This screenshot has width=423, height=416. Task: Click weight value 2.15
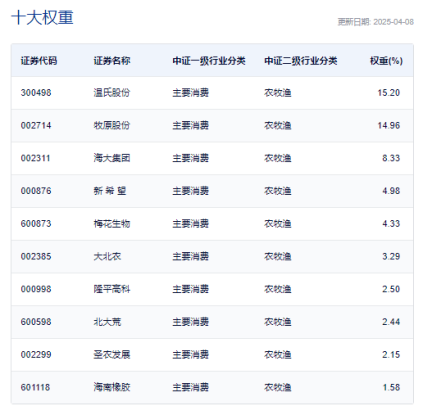(391, 354)
